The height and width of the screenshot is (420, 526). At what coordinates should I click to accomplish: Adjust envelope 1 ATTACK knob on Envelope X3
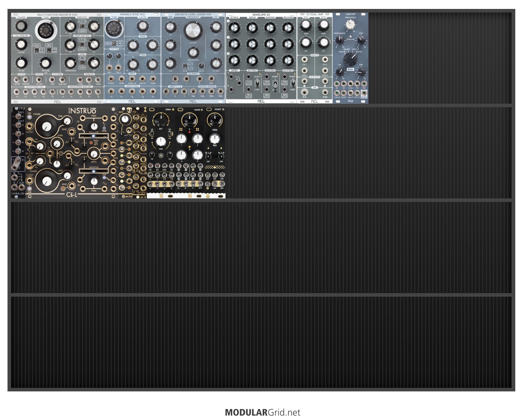(234, 28)
